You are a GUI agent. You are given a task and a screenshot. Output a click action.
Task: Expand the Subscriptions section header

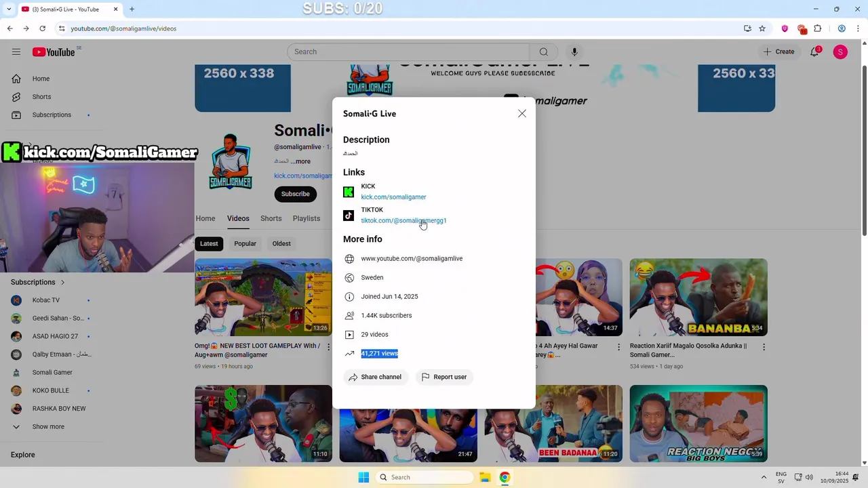pyautogui.click(x=38, y=283)
